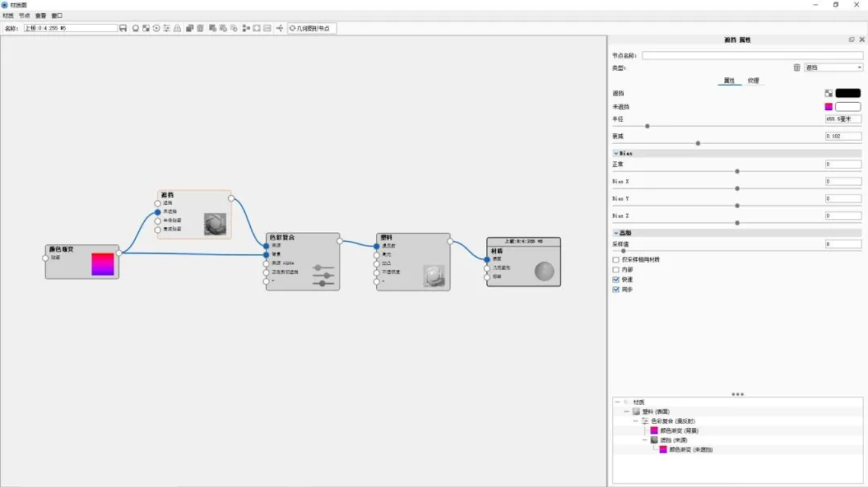Select the 属性 tab
868x487 pixels.
click(x=729, y=80)
